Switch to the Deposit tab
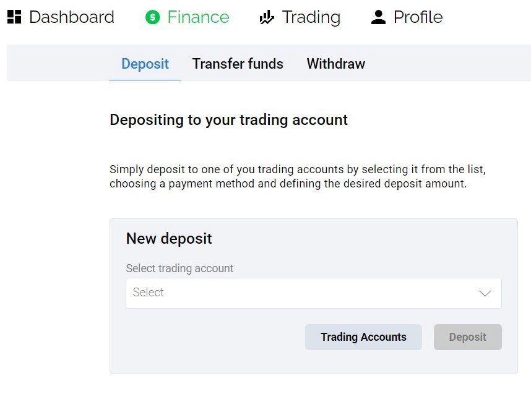This screenshot has height=420, width=531. pos(145,64)
